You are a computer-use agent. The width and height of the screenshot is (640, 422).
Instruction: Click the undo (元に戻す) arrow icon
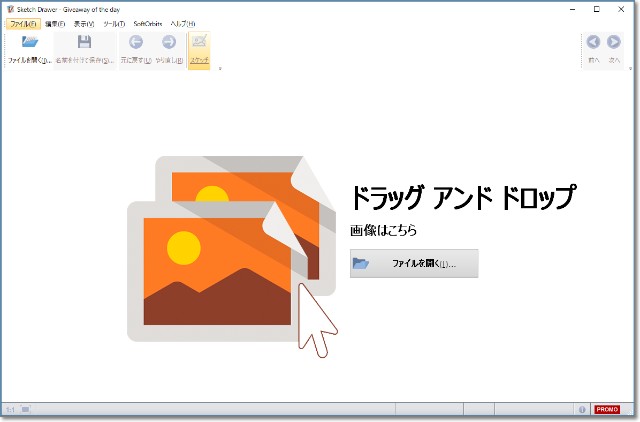pos(136,42)
